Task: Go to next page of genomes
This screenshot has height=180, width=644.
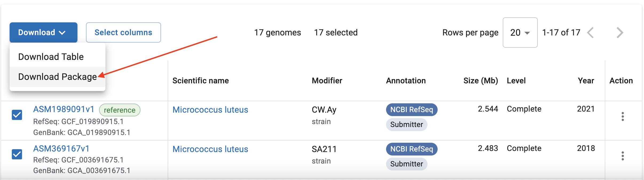Action: (620, 32)
